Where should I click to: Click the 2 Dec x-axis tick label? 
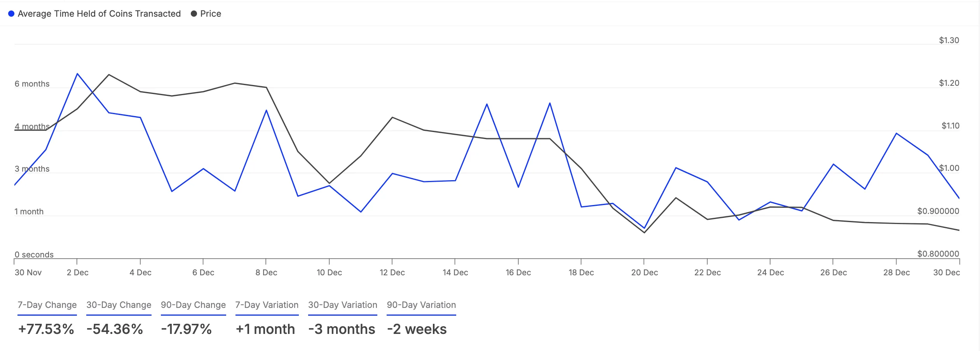(78, 273)
